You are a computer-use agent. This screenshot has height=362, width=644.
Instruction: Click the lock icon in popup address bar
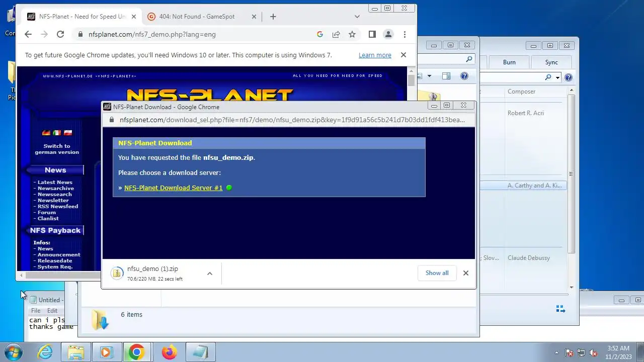click(x=111, y=120)
